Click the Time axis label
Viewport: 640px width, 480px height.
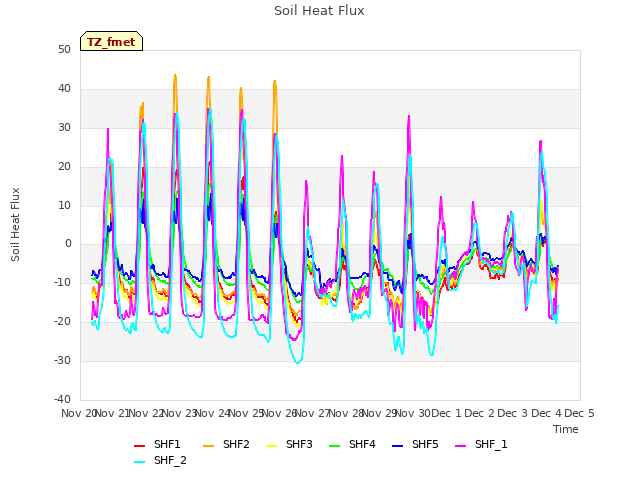[x=566, y=429]
